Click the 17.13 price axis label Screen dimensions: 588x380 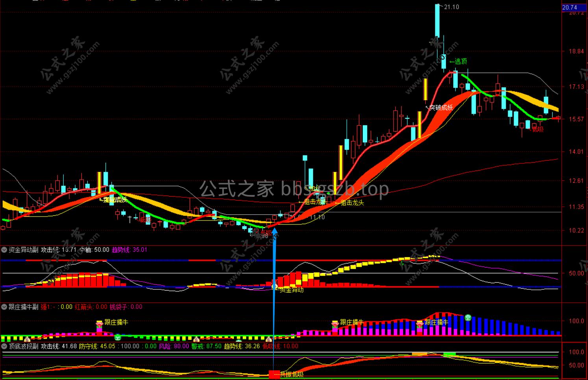click(x=576, y=87)
